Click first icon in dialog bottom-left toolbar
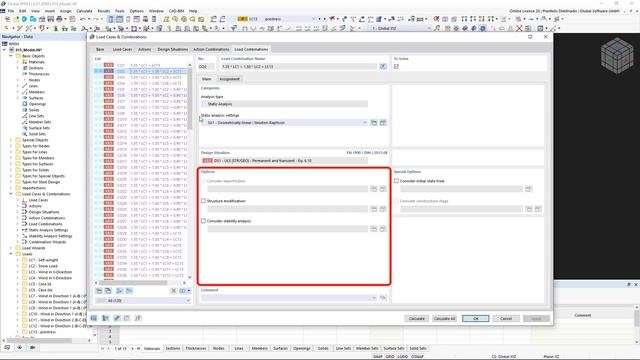 click(x=94, y=318)
